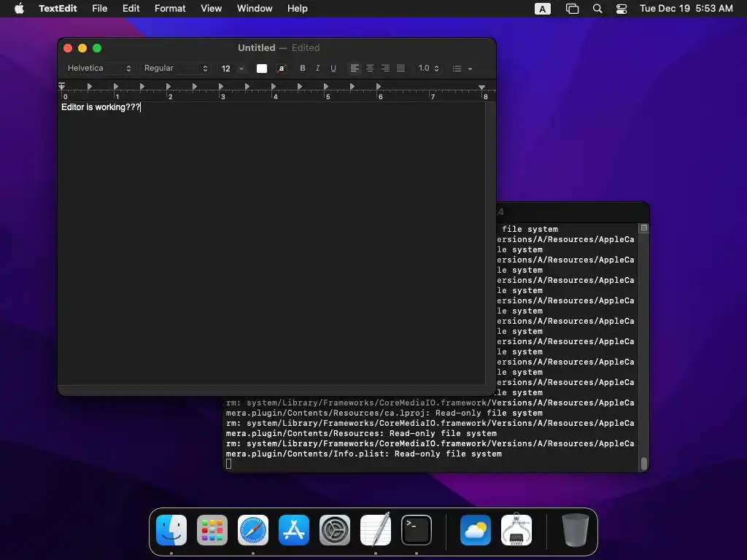
Task: Open Finder from the Dock
Action: [171, 530]
